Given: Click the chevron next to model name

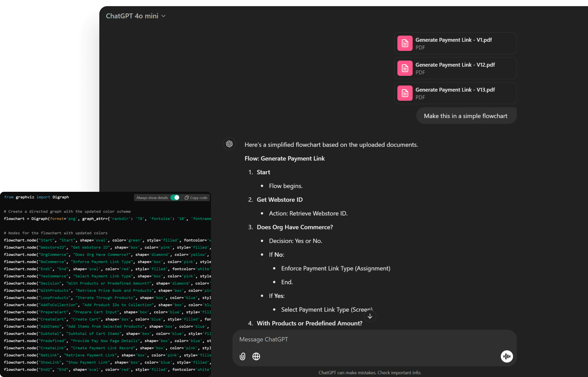Looking at the screenshot, I should pos(163,16).
